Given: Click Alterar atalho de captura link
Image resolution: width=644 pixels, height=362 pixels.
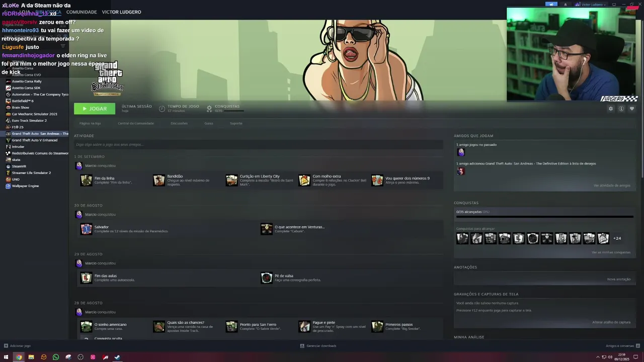Looking at the screenshot, I should click(x=611, y=322).
